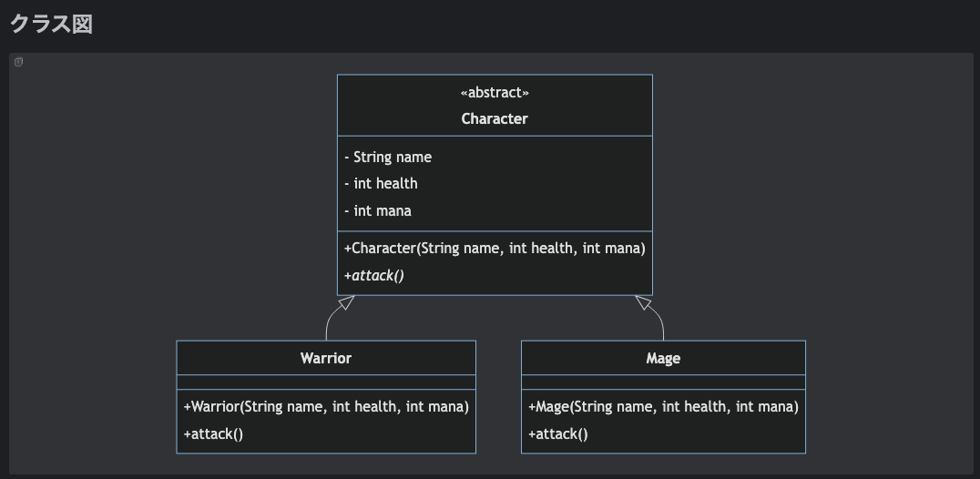Click the copy icon above the diagram

click(18, 62)
